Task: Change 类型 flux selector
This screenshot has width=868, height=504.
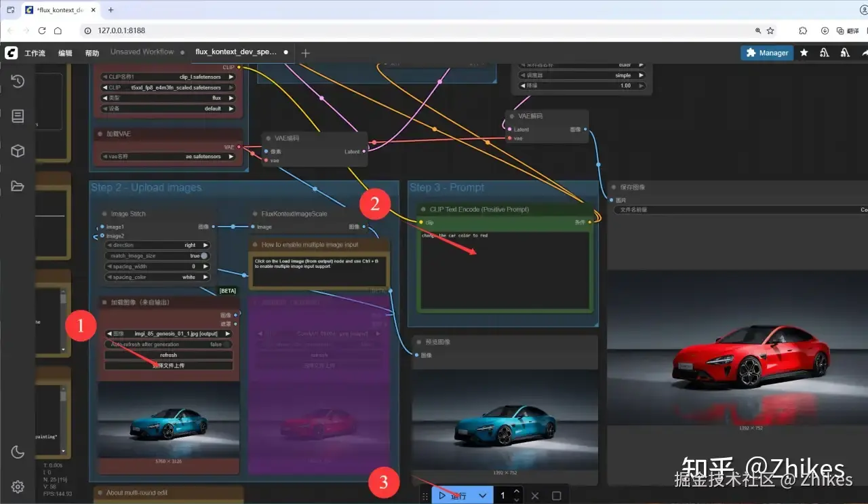Action: [x=167, y=98]
